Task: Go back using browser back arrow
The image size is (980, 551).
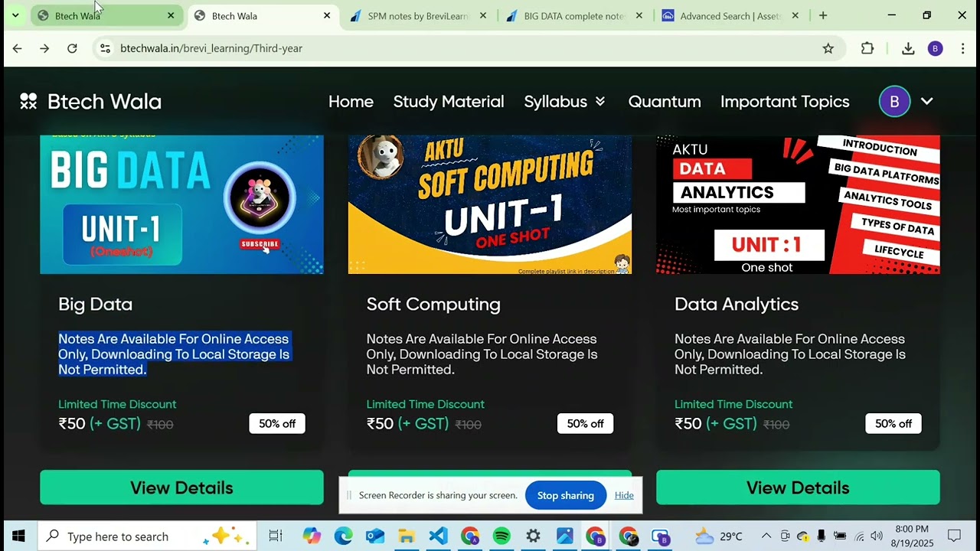Action: (x=17, y=48)
